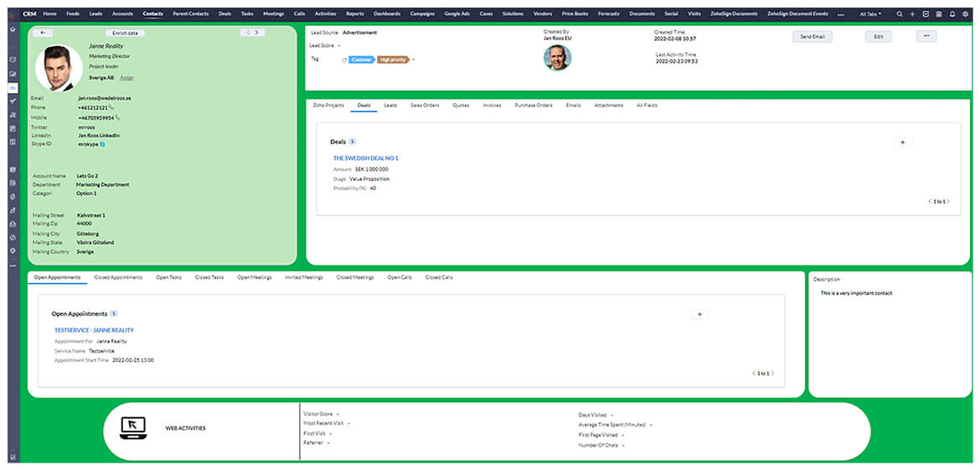Switch to the Sales Orders tab
The width and height of the screenshot is (980, 470).
point(425,105)
